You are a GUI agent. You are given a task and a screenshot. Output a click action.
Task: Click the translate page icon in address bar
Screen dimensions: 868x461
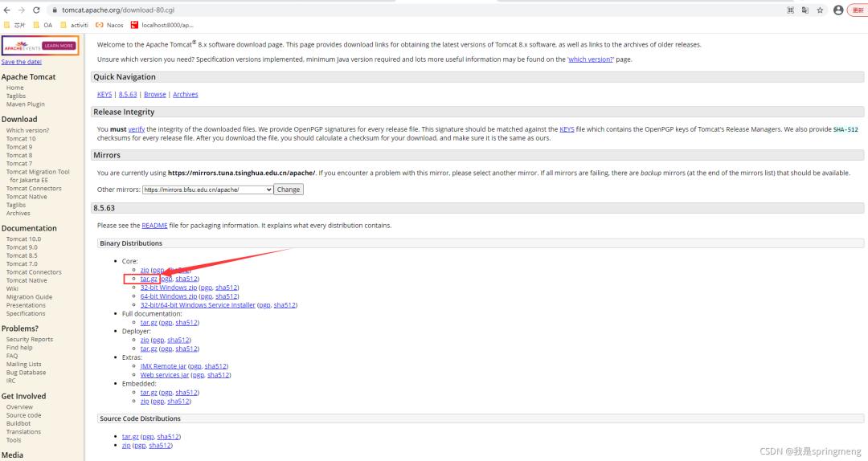coord(805,10)
